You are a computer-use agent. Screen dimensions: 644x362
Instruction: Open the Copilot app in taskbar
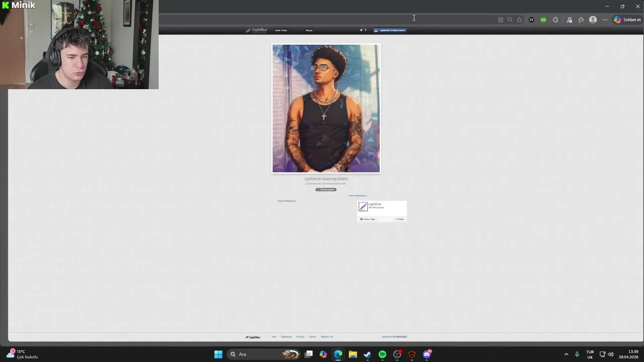tap(323, 354)
